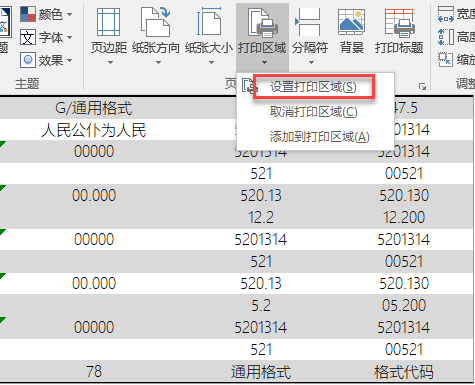Select the bottom row 通用格式 cell
The width and height of the screenshot is (475, 385).
click(261, 371)
